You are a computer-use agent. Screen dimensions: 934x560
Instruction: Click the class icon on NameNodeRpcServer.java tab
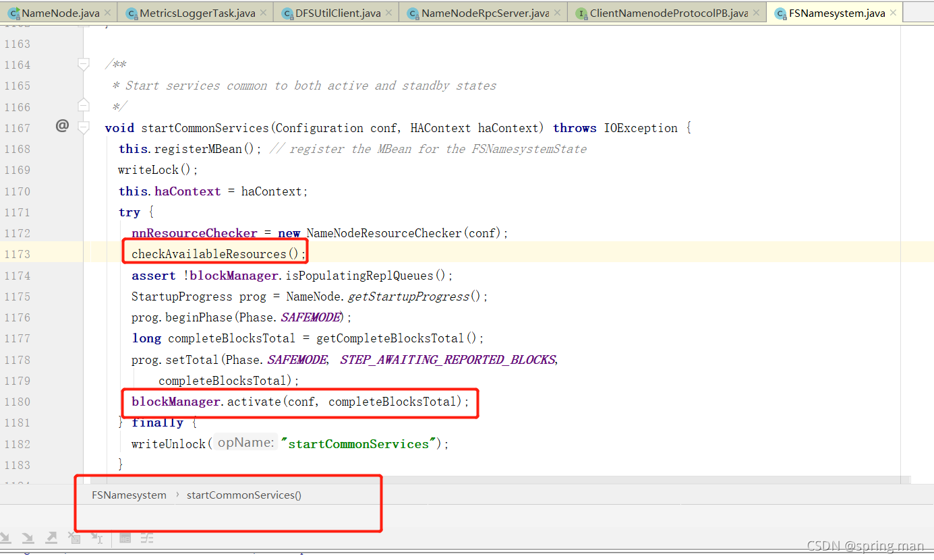412,13
